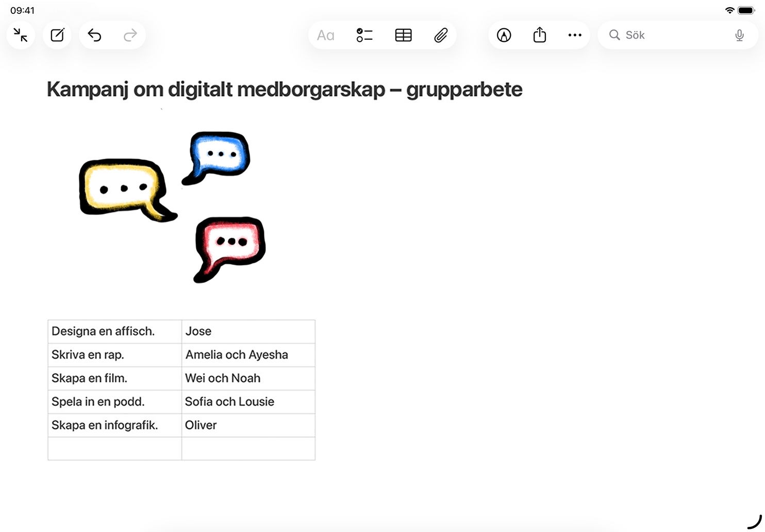
Task: Click into the Sök search field
Action: click(x=670, y=35)
